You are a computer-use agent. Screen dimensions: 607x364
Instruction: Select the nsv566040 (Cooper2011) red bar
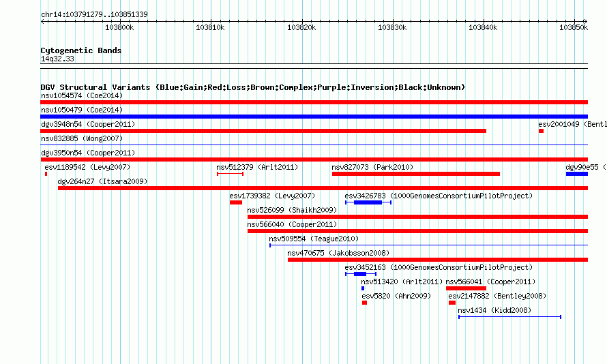[417, 231]
